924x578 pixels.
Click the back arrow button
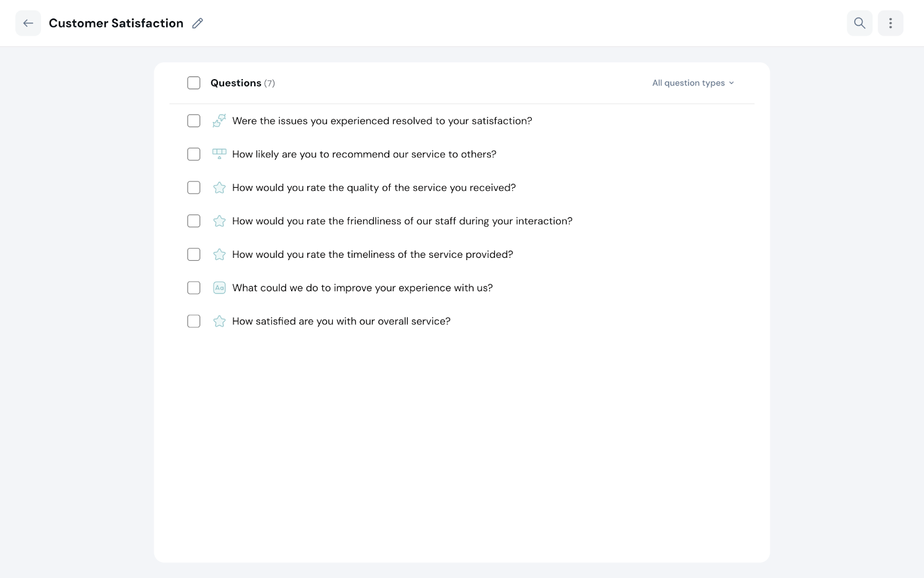[28, 23]
